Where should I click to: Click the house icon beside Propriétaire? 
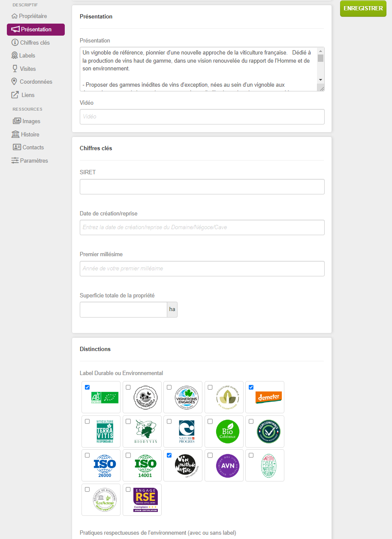pos(15,16)
